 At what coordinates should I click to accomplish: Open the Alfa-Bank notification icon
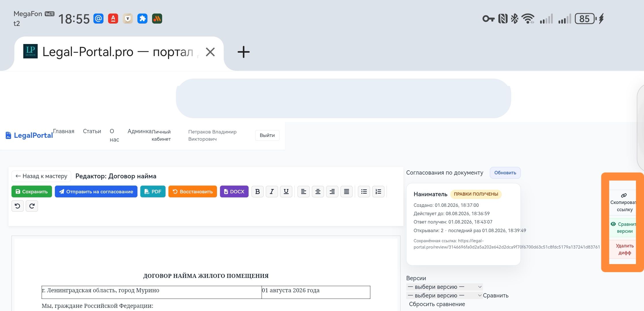pyautogui.click(x=113, y=19)
